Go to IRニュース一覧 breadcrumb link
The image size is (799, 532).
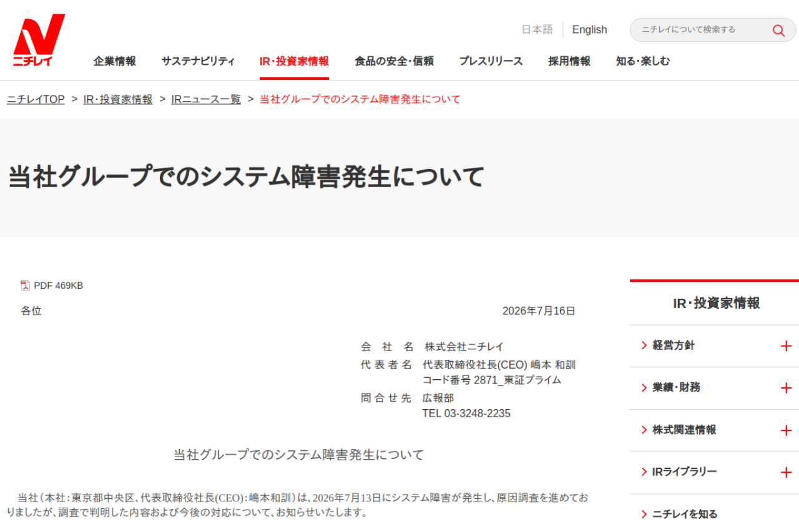pyautogui.click(x=206, y=99)
